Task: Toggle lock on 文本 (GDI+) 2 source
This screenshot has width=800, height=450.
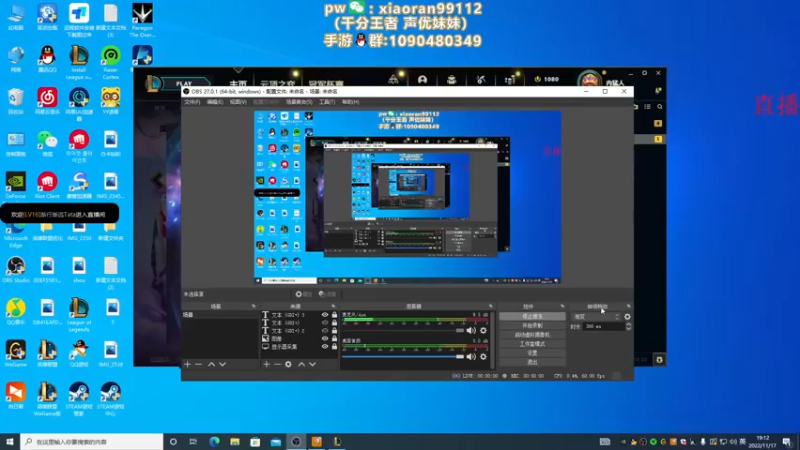Action: point(334,331)
